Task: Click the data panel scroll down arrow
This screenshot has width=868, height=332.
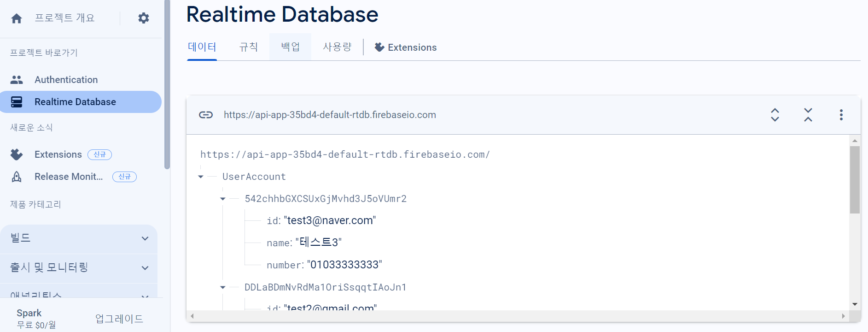Action: click(855, 304)
